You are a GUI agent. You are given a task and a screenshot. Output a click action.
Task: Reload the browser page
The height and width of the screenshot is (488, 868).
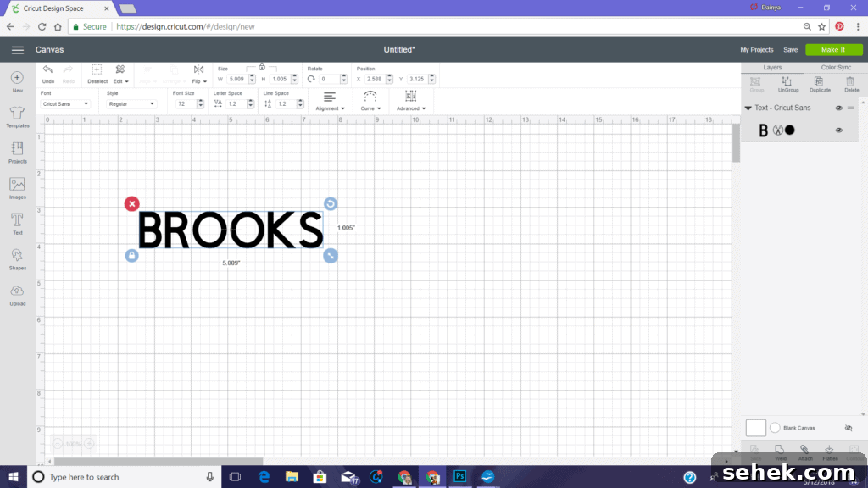pos(42,26)
